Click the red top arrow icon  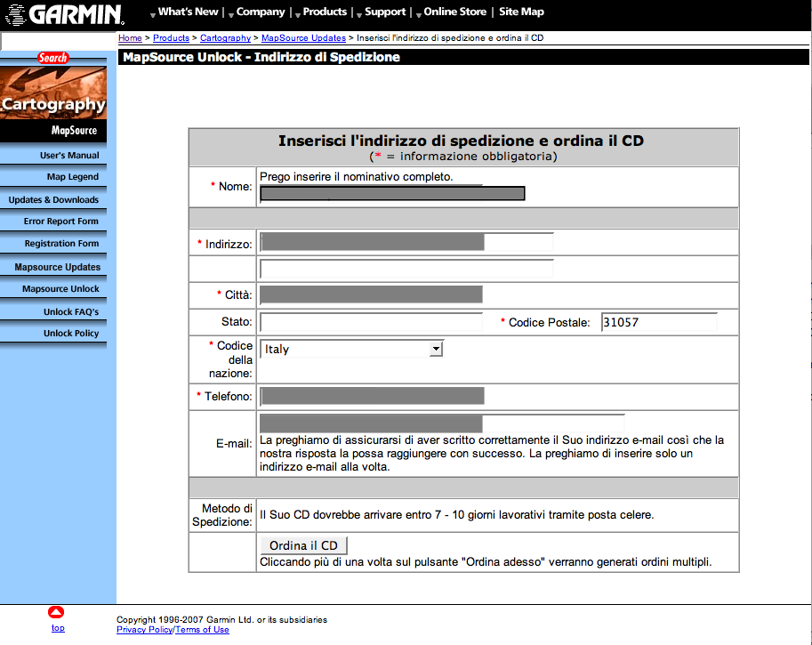tap(56, 612)
